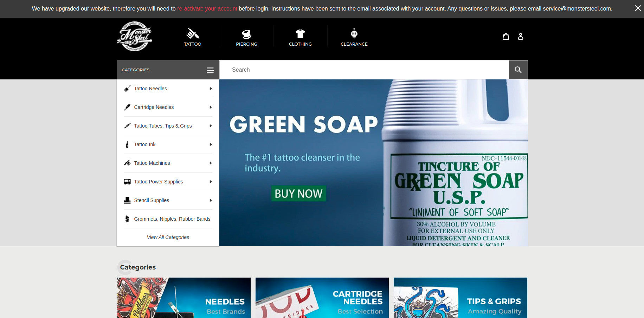Click the Clearance piggy bank icon

[x=354, y=33]
